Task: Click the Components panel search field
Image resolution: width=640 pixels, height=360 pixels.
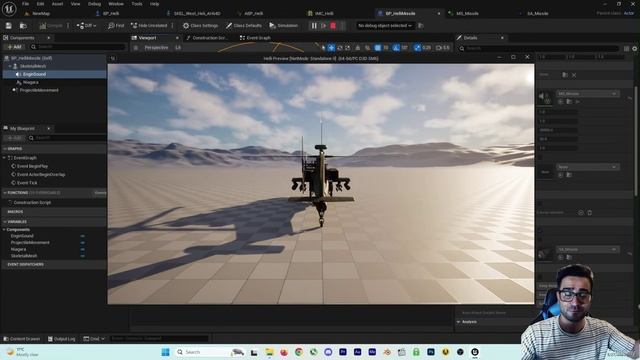Action: [x=78, y=47]
